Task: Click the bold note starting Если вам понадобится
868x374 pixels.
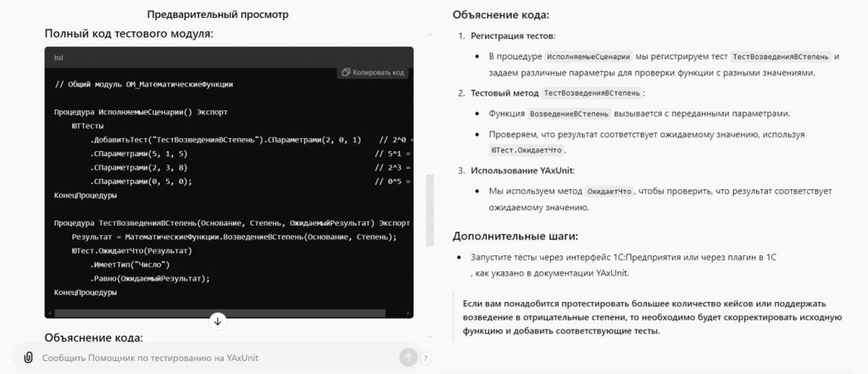Action: [652, 317]
